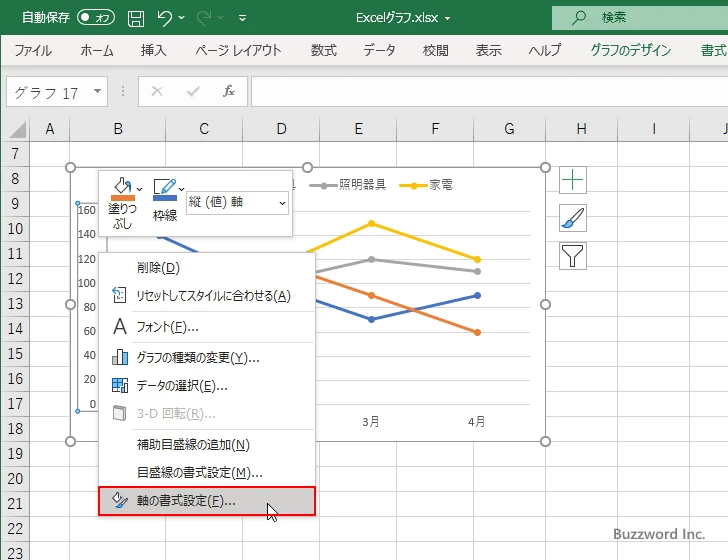Open 目盛線の書式設定(M)... from the context menu

click(x=207, y=473)
